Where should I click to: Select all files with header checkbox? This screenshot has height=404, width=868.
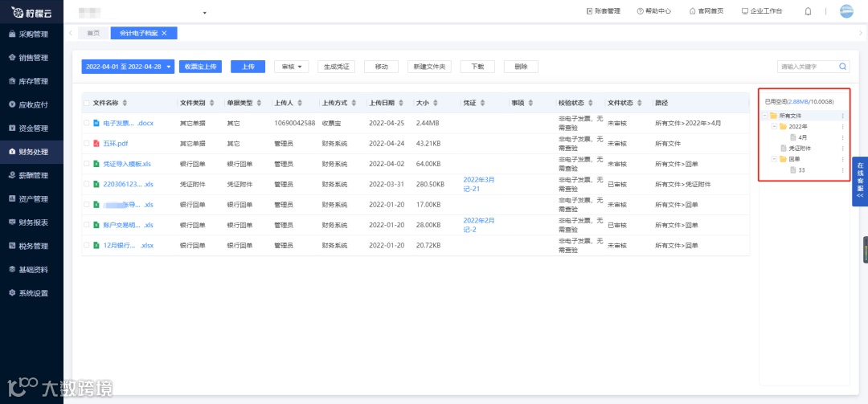[86, 103]
